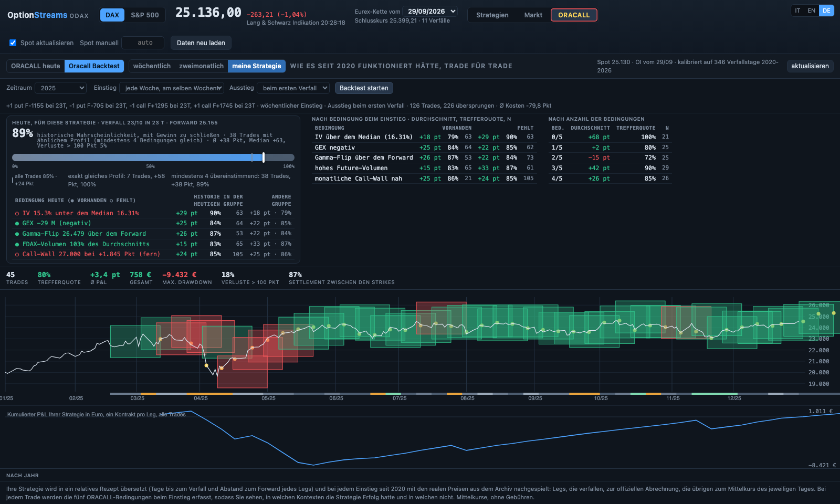Open the Ausstieg 'beim ersten Verfall' dropdown
This screenshot has width=840, height=504.
coord(293,88)
